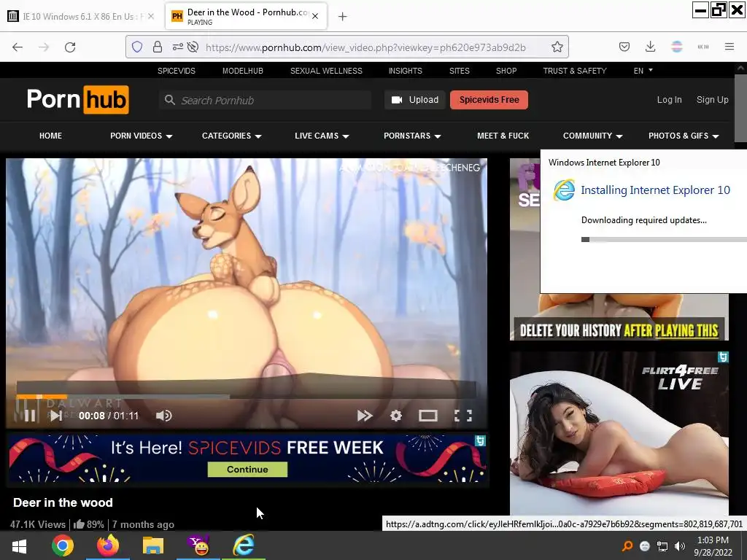Skip to next video in player
Viewport: 747px width, 560px height.
(x=56, y=416)
